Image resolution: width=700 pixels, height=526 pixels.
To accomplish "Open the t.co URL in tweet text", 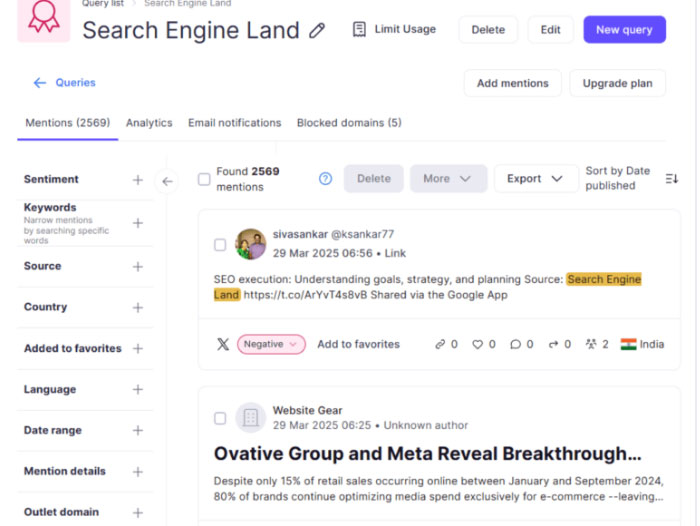I will [305, 295].
